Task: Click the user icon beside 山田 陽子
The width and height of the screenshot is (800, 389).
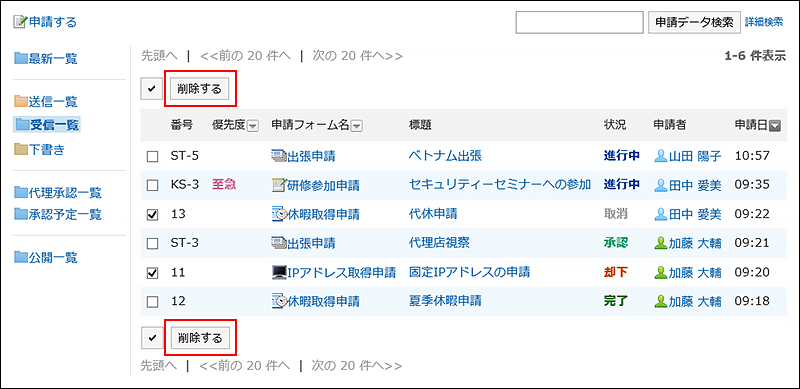Action: [661, 156]
